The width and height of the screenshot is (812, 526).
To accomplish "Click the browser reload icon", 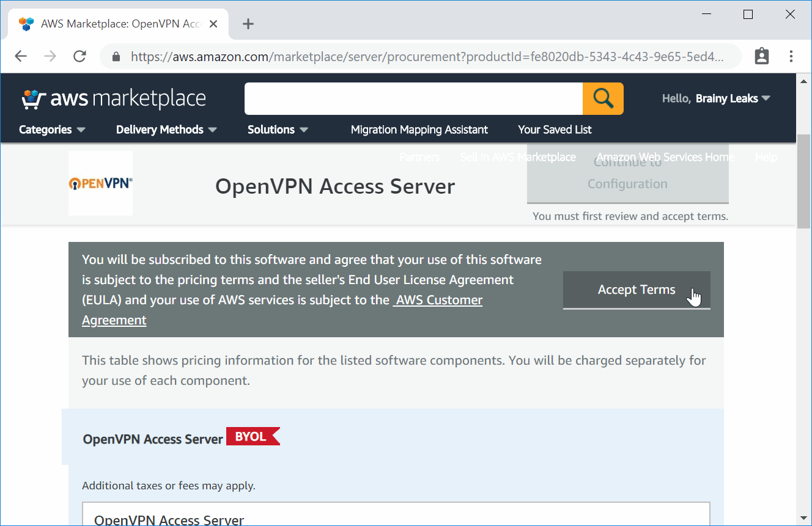I will (79, 56).
